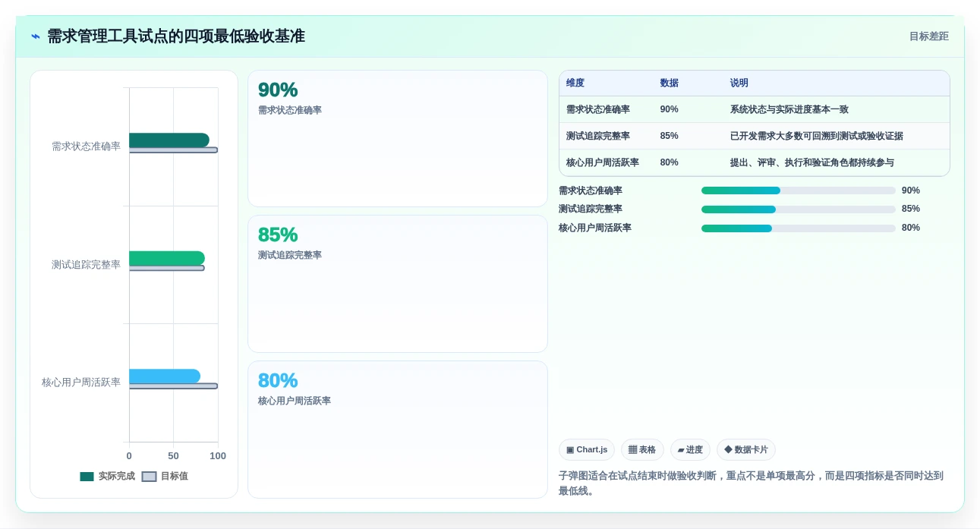980x529 pixels.
Task: Click the 100 tick on chart axis
Action: pyautogui.click(x=218, y=456)
